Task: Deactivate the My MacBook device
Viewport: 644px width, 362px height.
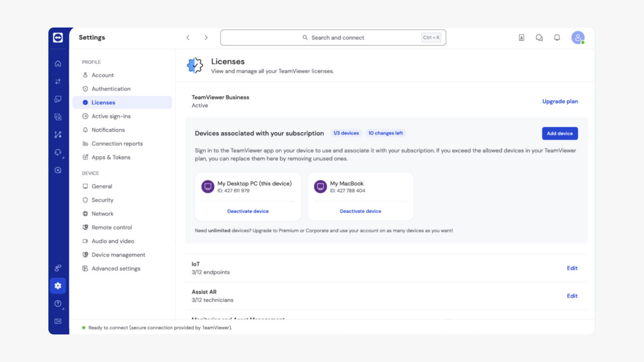Action: pos(361,211)
